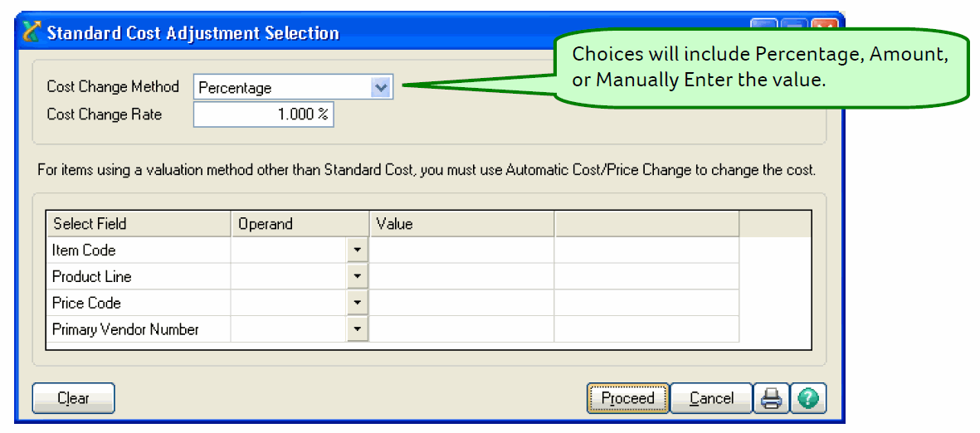Click the Value cell for Primary Vendor Number
Viewport: 980px width, 433px height.
click(461, 329)
